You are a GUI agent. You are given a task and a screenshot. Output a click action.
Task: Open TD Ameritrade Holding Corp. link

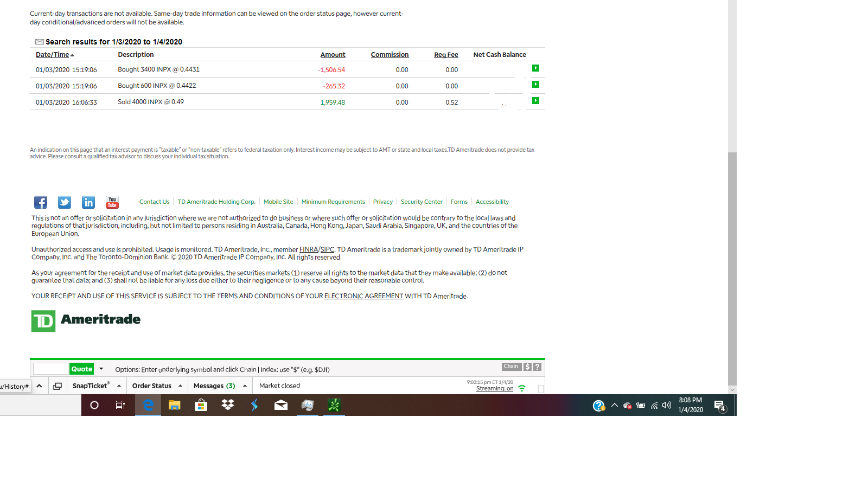point(216,202)
